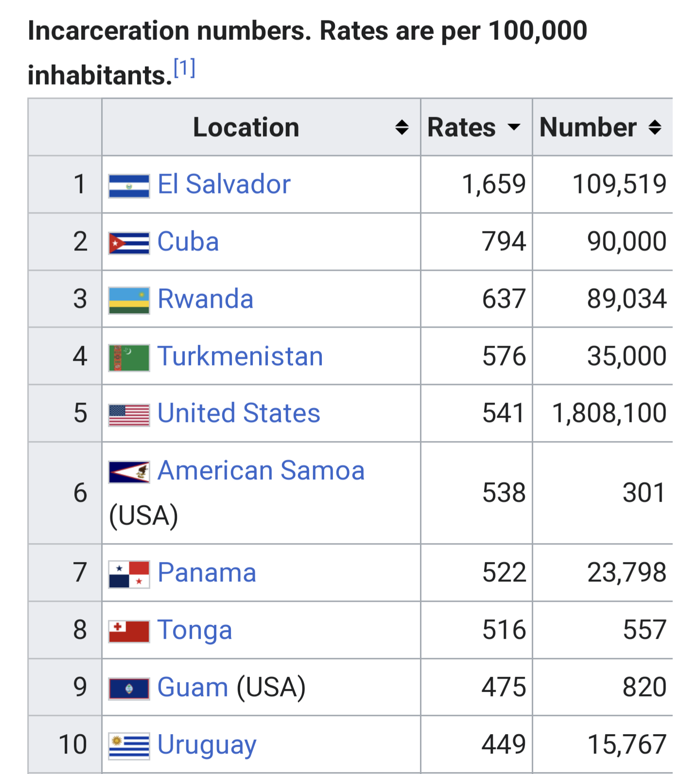Viewport: 700px width, 774px height.
Task: Follow the American Samoa link
Action: (x=261, y=470)
